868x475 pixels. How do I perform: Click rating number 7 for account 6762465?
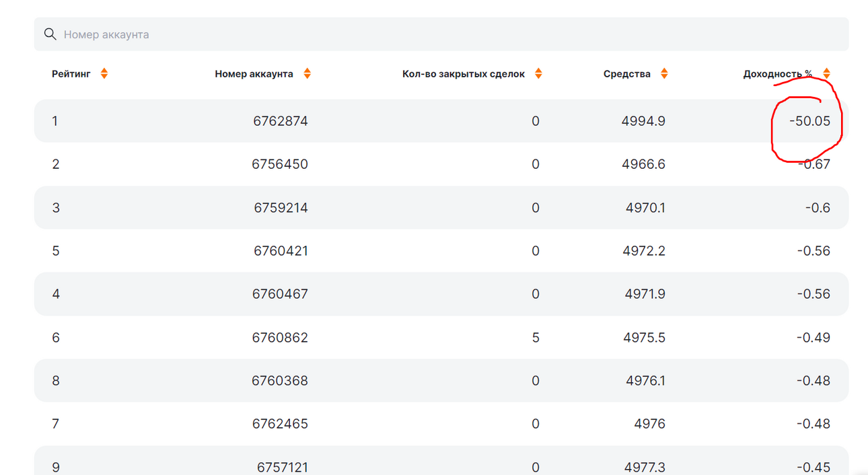point(56,424)
